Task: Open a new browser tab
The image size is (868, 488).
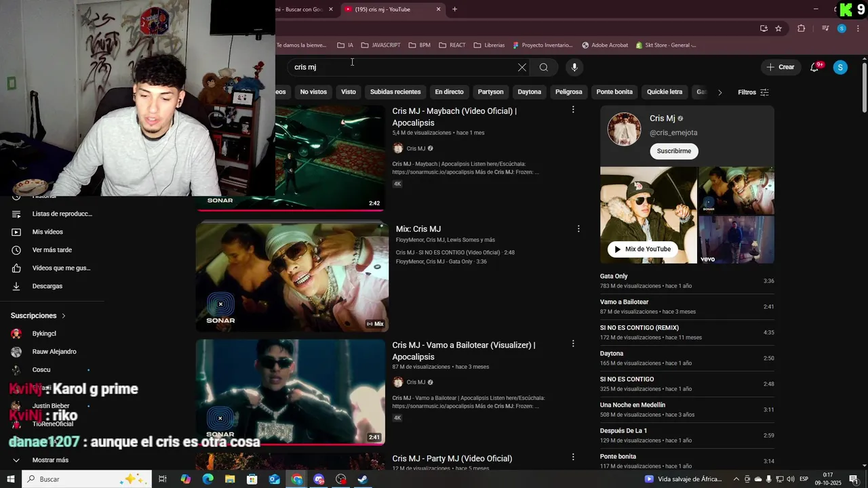Action: pyautogui.click(x=454, y=9)
